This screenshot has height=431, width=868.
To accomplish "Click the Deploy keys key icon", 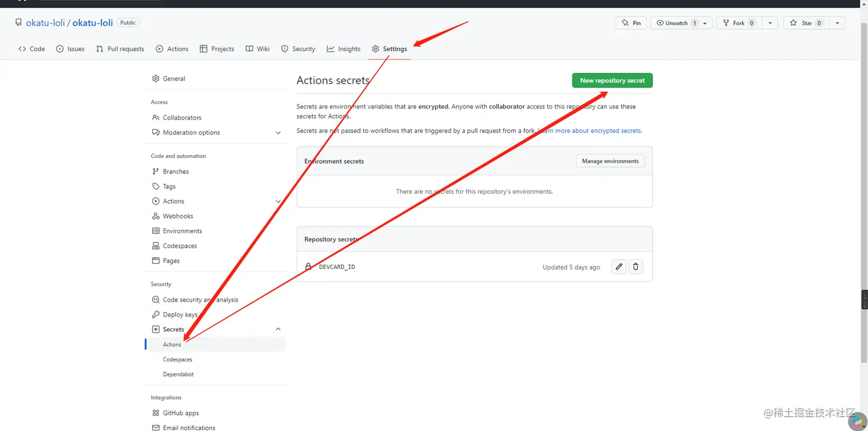I will pos(156,314).
